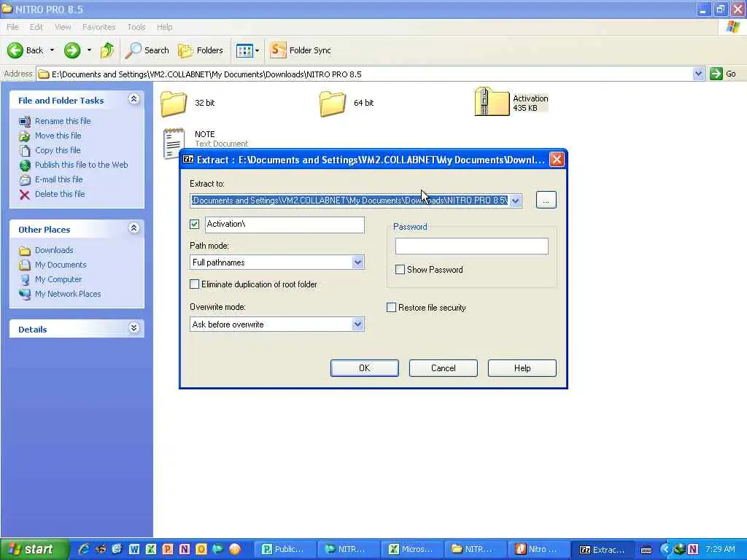Click Delete this file task
747x560 pixels.
pyautogui.click(x=60, y=194)
